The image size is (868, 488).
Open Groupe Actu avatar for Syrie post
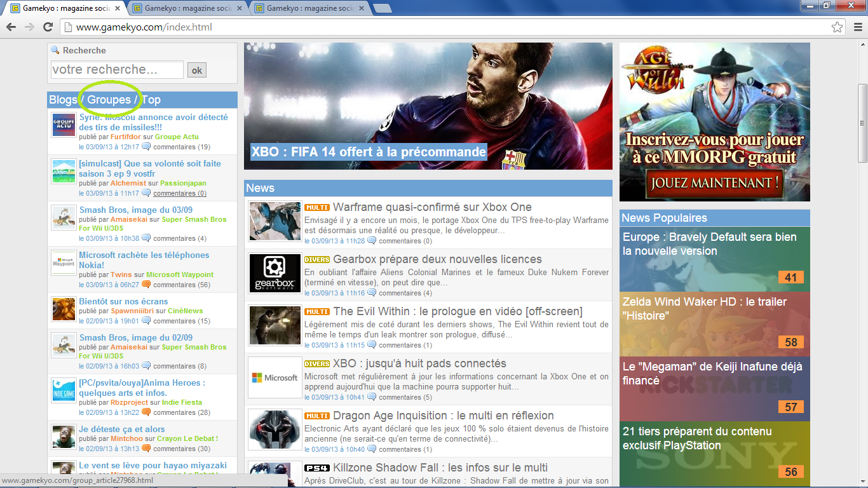pos(64,125)
